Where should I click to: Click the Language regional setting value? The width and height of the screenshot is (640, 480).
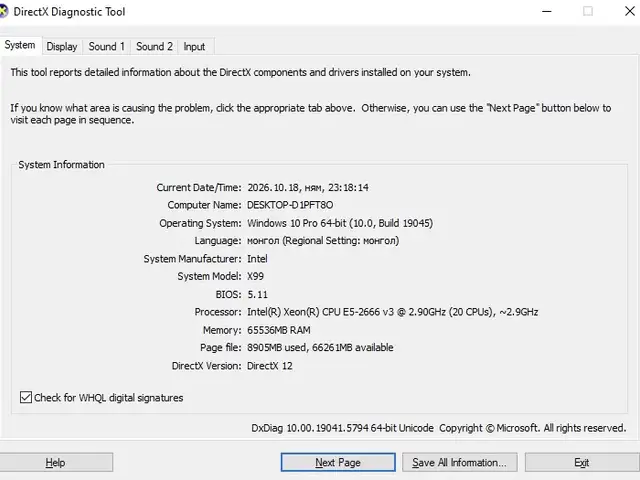click(323, 241)
